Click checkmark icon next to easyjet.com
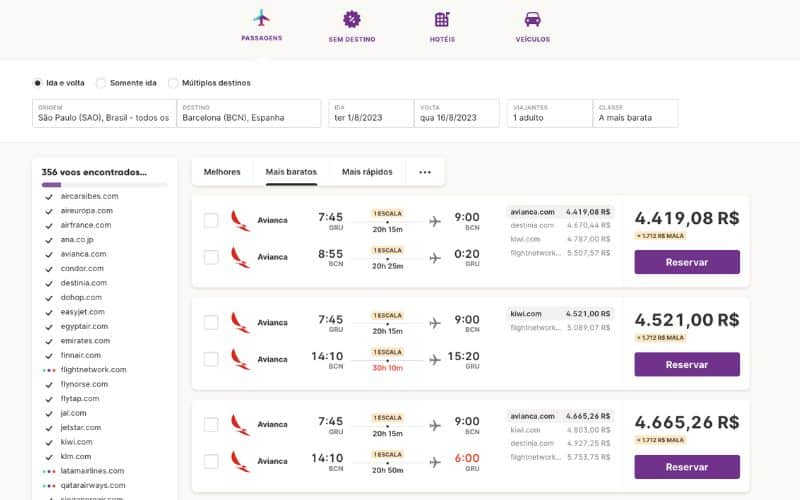800x500 pixels. pyautogui.click(x=49, y=313)
